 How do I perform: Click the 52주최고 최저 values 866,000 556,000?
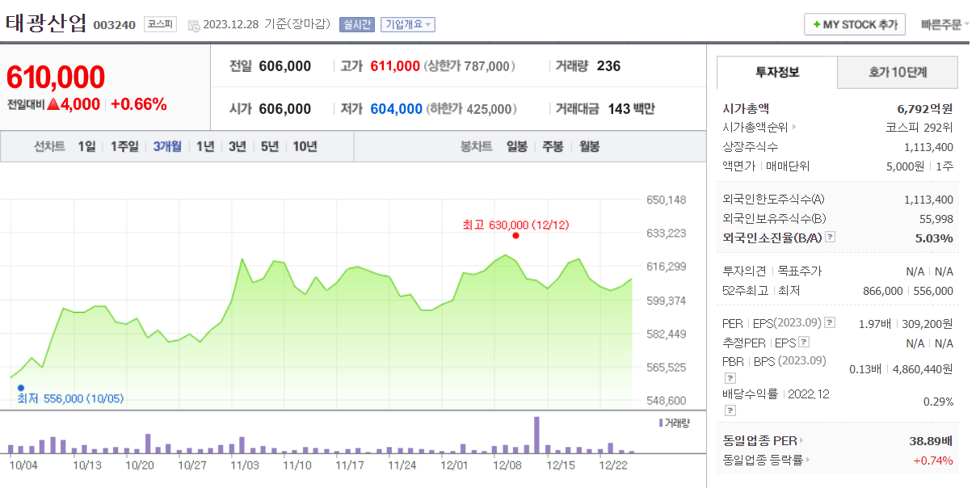(908, 290)
